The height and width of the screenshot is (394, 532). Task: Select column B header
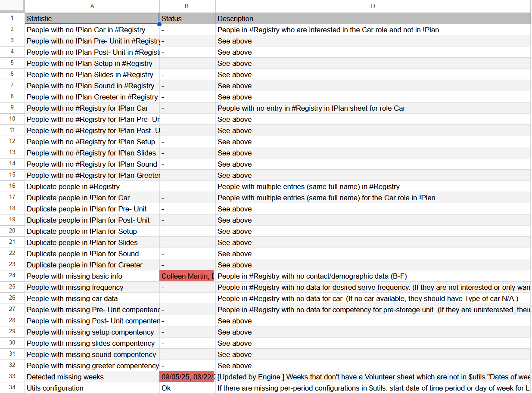coord(187,6)
